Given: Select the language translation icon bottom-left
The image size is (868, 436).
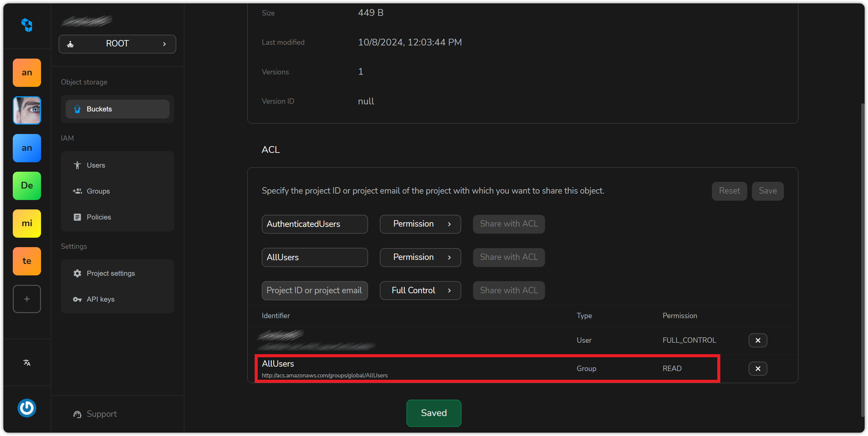Looking at the screenshot, I should (x=27, y=363).
